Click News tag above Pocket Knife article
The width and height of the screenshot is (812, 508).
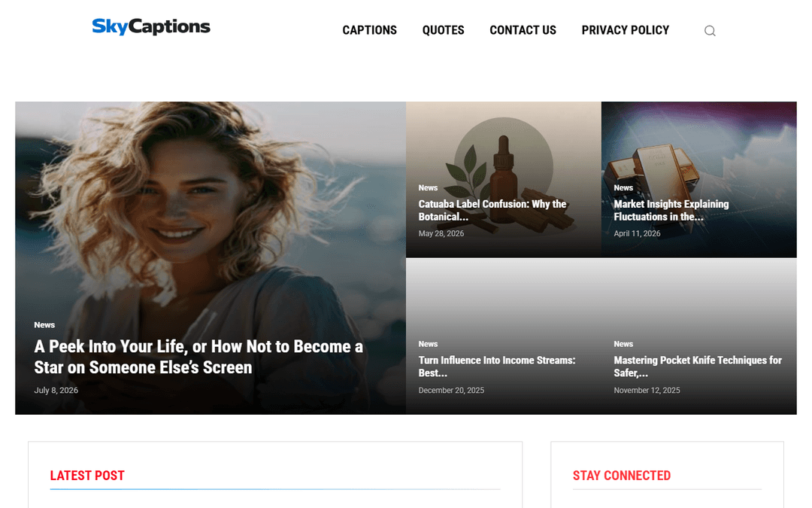click(x=623, y=344)
